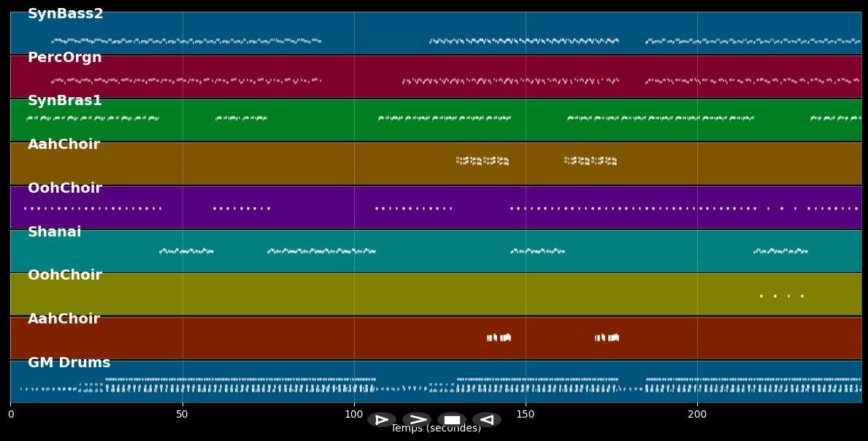
Task: Click the '>' play button
Action: coord(417,420)
